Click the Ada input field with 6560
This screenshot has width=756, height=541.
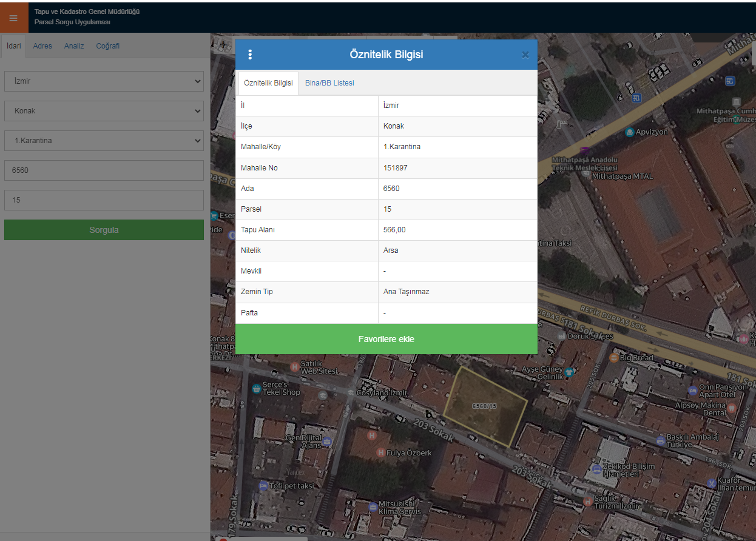[x=104, y=170]
